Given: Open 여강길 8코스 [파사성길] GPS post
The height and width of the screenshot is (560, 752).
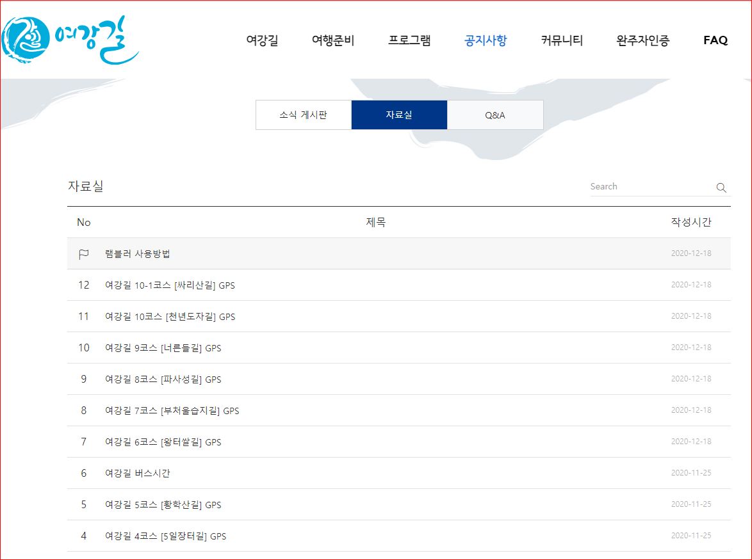Looking at the screenshot, I should tap(163, 380).
